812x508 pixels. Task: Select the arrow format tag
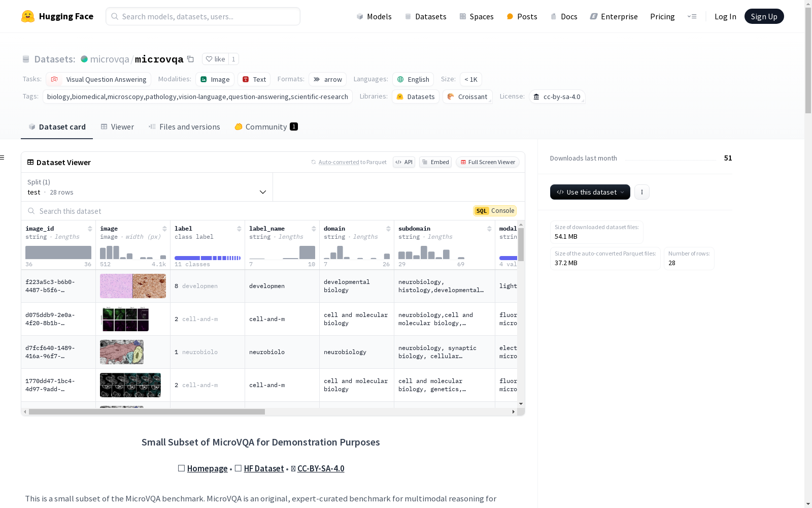[327, 79]
